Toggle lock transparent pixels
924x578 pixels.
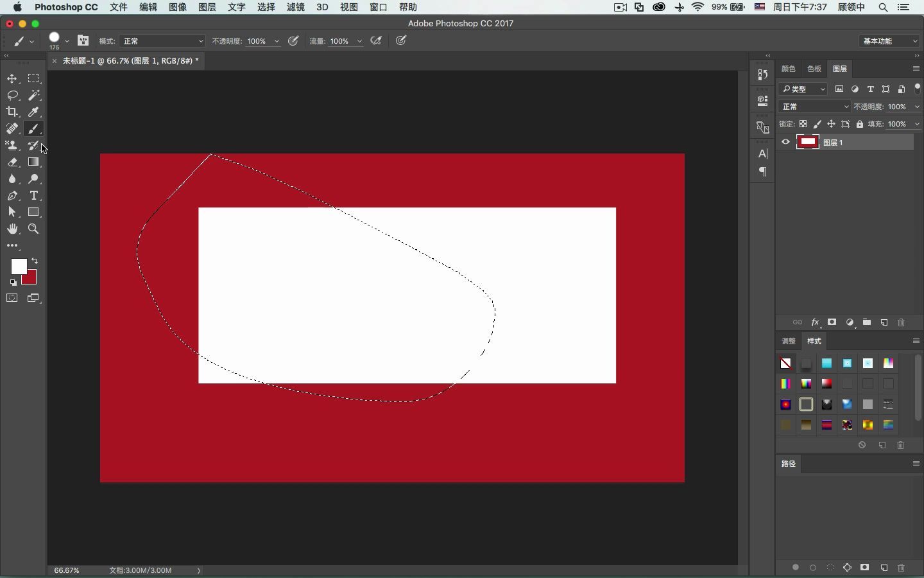[x=803, y=124]
